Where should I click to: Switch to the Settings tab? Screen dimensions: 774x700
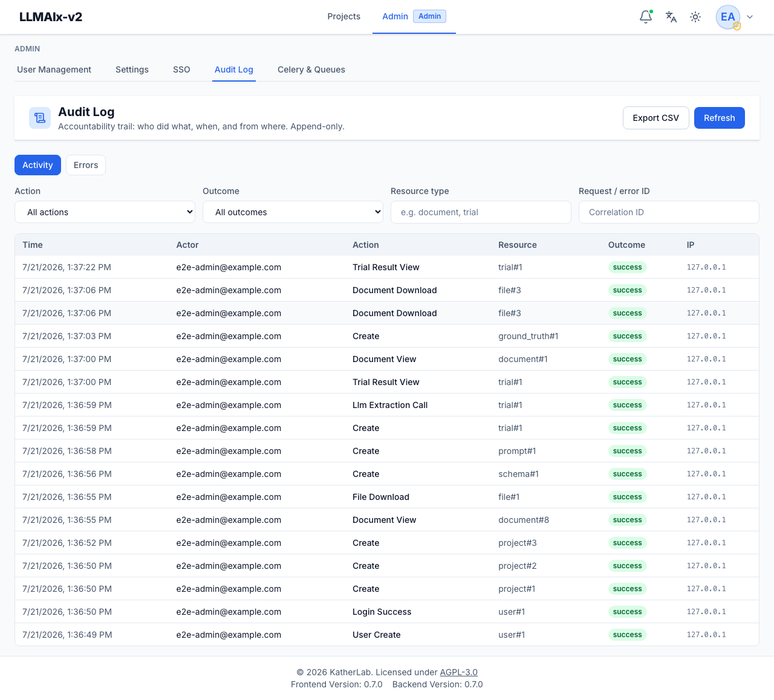[x=132, y=70]
